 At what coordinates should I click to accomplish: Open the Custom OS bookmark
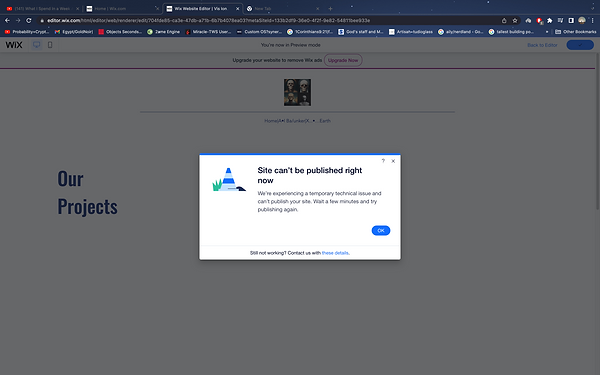(x=259, y=32)
